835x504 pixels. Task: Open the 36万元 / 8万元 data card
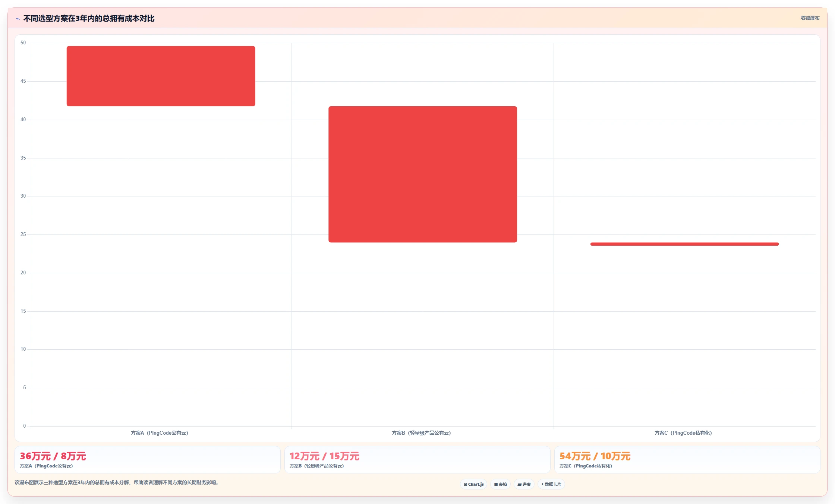[148, 460]
